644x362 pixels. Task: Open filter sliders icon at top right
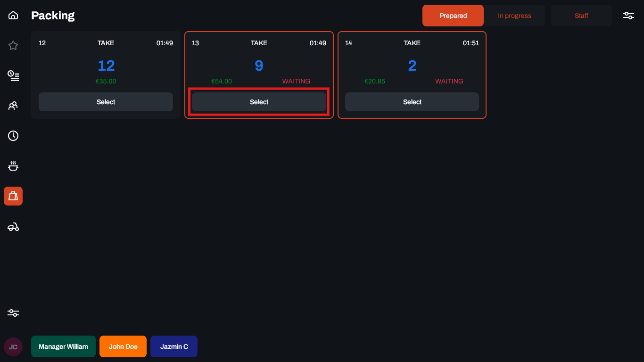[628, 16]
